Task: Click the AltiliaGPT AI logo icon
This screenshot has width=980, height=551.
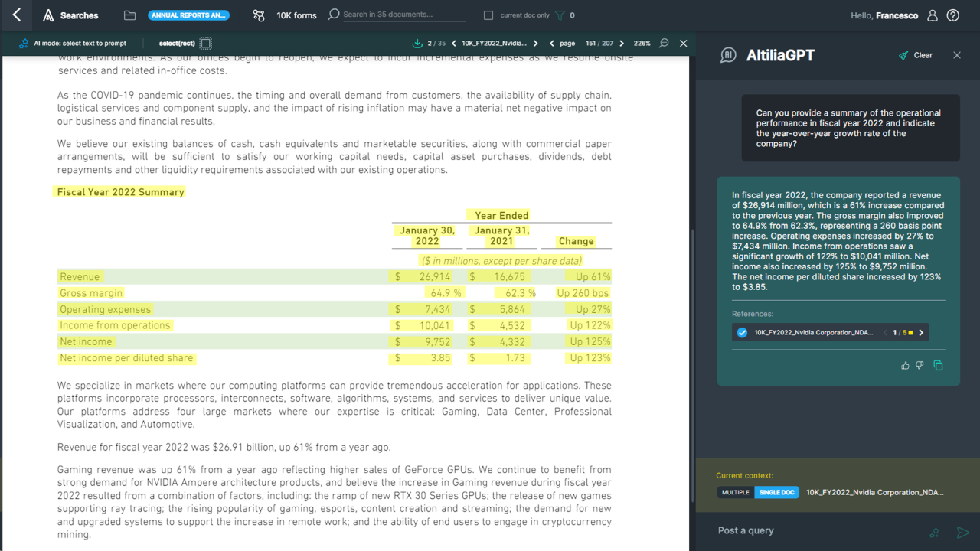Action: [x=728, y=55]
